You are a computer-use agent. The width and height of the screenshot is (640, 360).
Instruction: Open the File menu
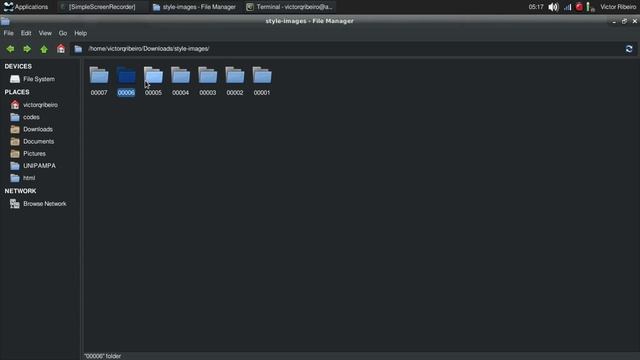[x=9, y=33]
